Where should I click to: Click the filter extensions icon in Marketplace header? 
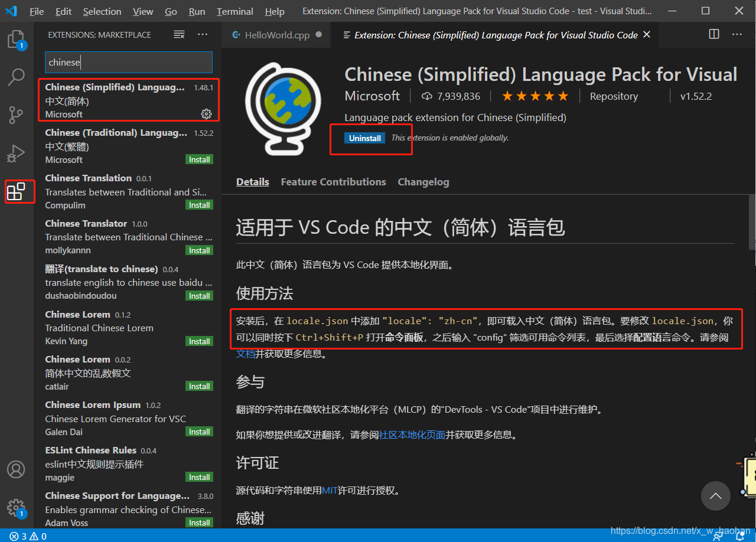(x=179, y=35)
